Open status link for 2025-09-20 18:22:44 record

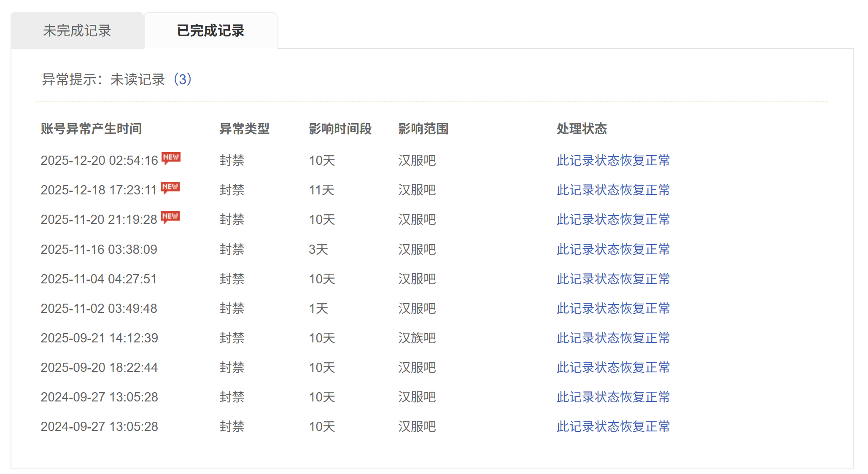[613, 367]
